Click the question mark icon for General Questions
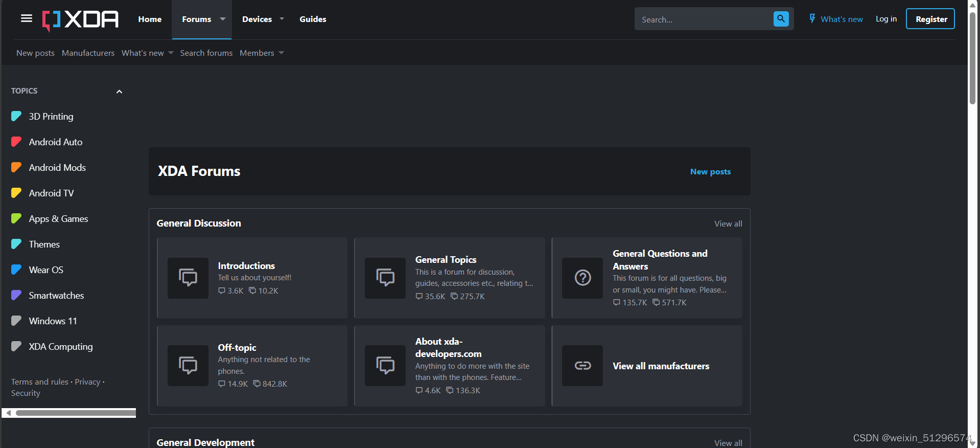 coord(582,278)
